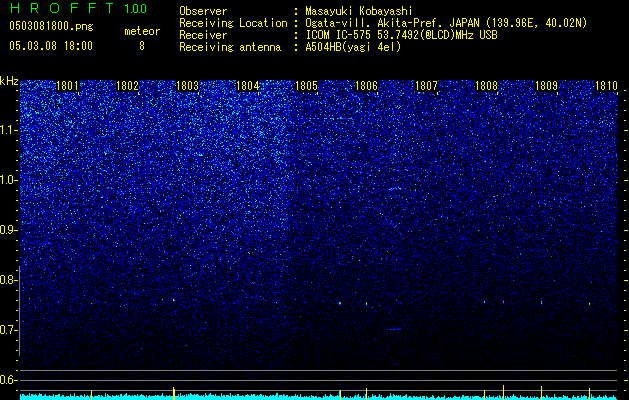
Task: Click the 1809 time axis label
Action: [546, 86]
